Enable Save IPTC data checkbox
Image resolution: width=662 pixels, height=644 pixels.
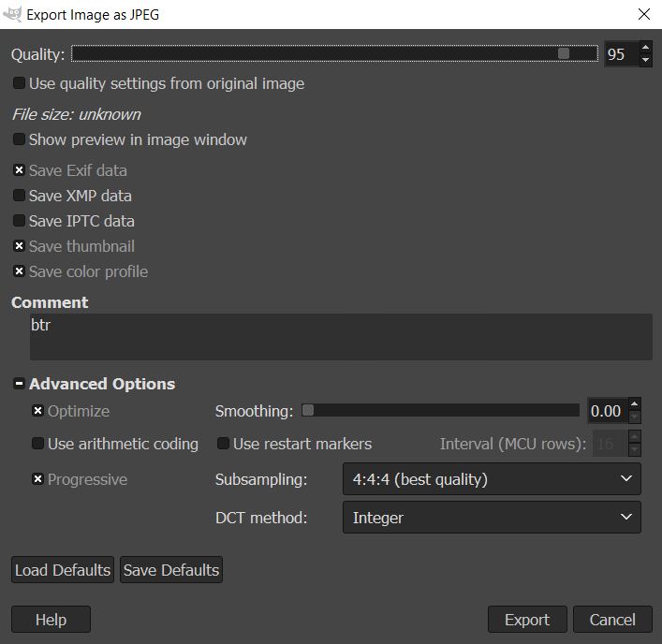(20, 221)
